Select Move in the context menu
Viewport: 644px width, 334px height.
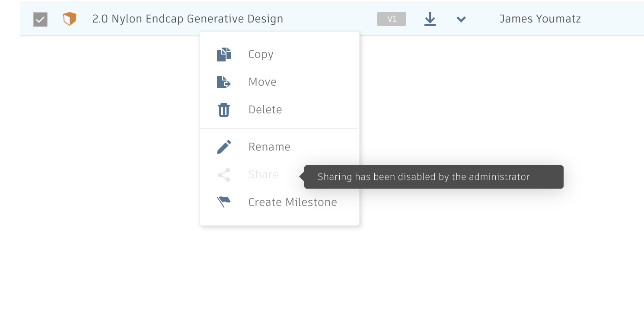(x=262, y=82)
